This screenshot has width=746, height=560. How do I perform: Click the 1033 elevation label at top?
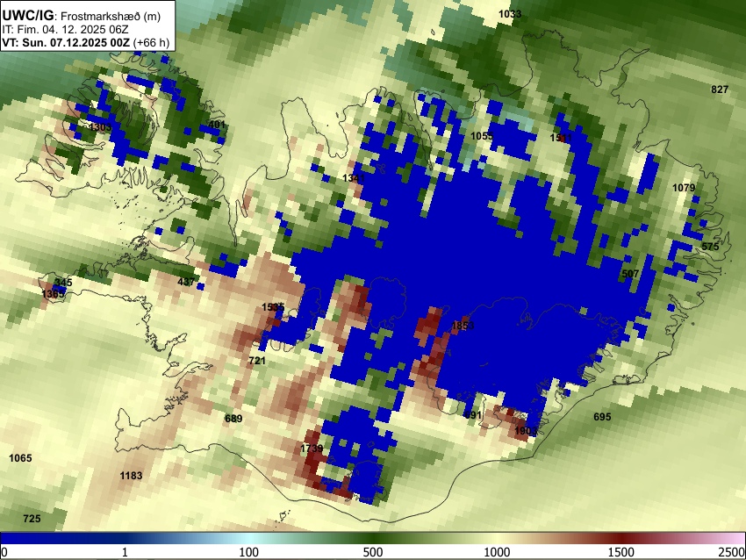[x=510, y=14]
